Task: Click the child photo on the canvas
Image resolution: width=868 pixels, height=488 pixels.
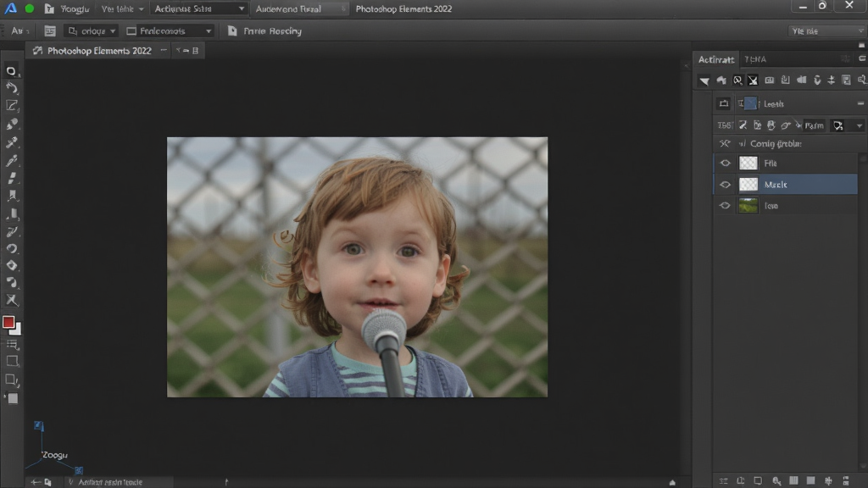Action: (357, 267)
